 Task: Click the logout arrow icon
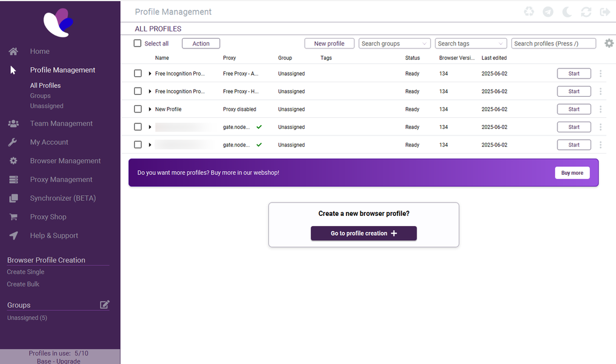click(605, 12)
